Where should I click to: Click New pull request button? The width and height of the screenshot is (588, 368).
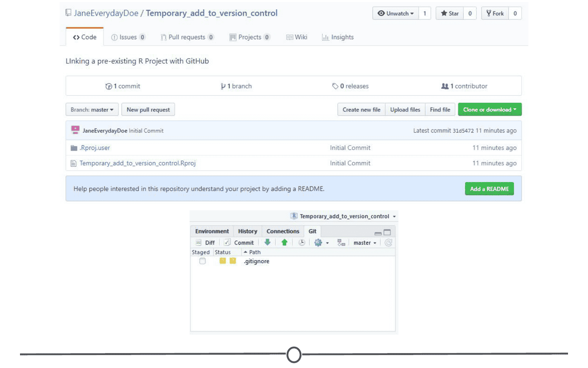coord(148,109)
